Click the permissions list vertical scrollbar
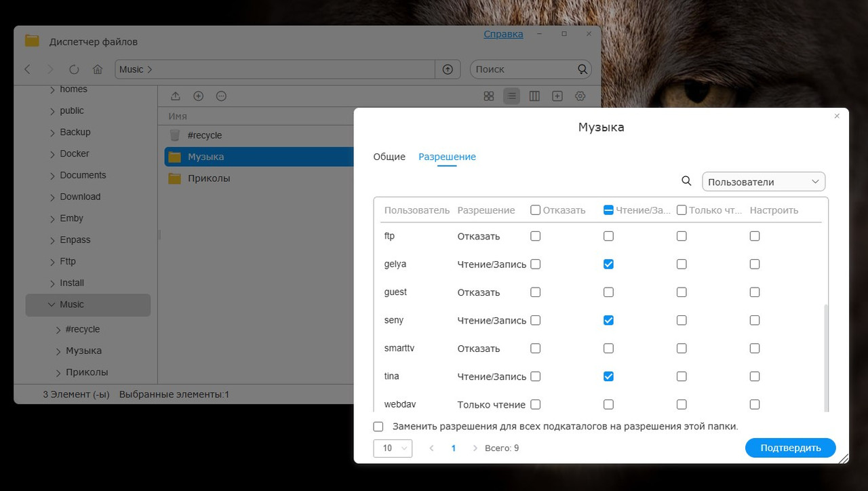The width and height of the screenshot is (868, 491). coord(825,357)
